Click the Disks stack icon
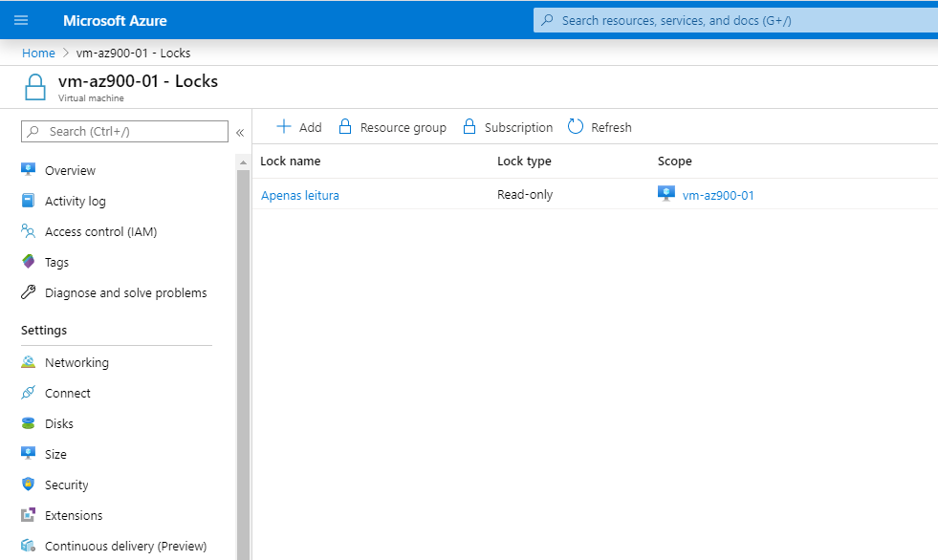 pyautogui.click(x=28, y=423)
